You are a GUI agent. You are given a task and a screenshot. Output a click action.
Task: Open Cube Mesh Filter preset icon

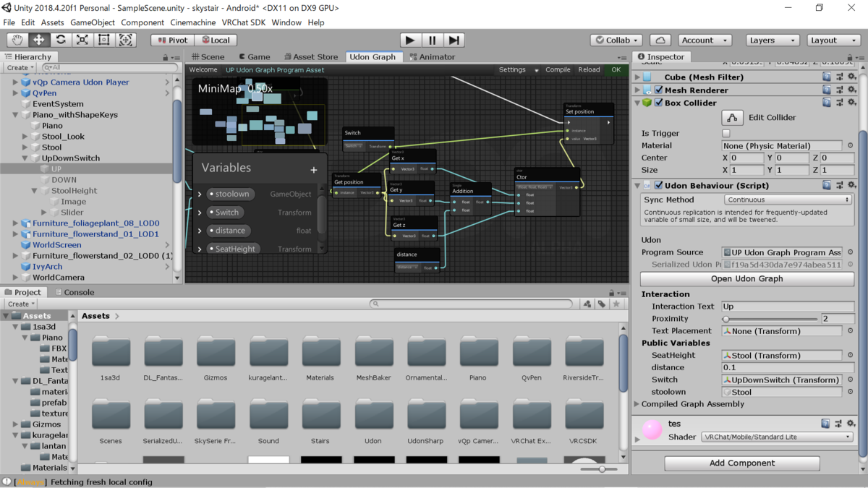(839, 77)
